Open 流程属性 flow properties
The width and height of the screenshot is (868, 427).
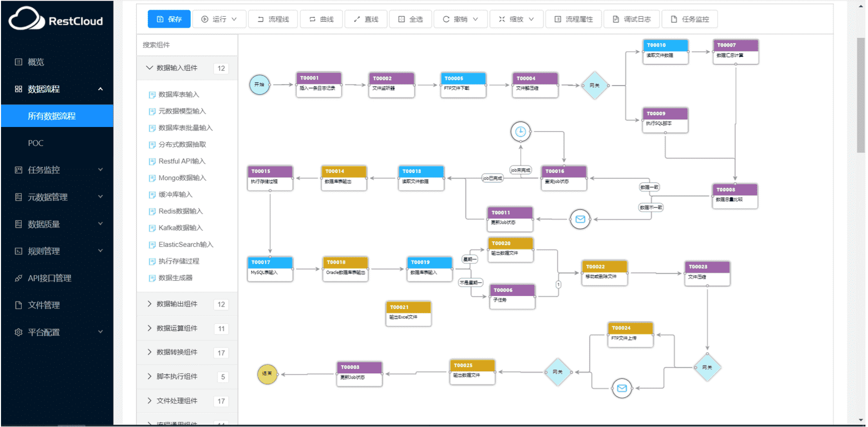[574, 19]
